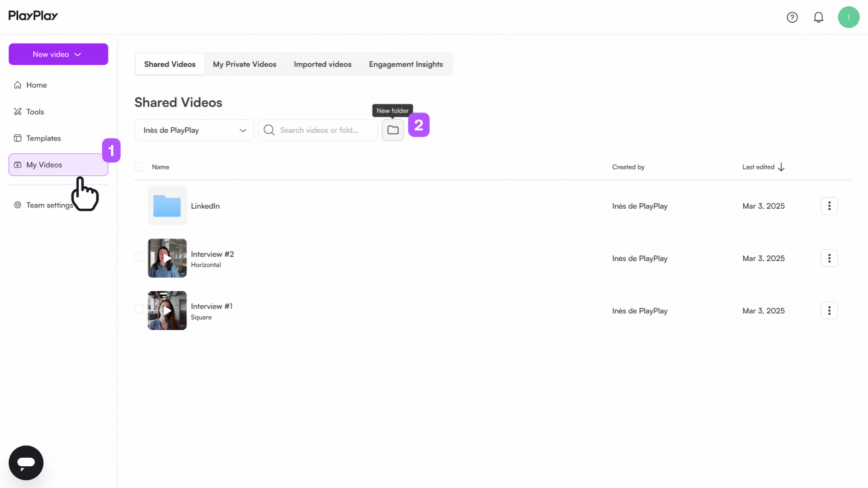The width and height of the screenshot is (868, 488).
Task: Sort by the Name column header
Action: click(x=160, y=167)
